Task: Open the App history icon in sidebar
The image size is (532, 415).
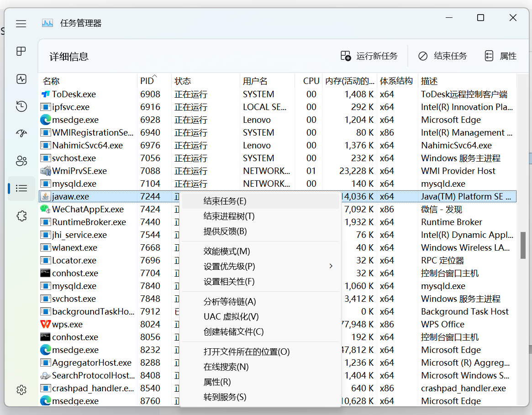Action: click(x=21, y=106)
